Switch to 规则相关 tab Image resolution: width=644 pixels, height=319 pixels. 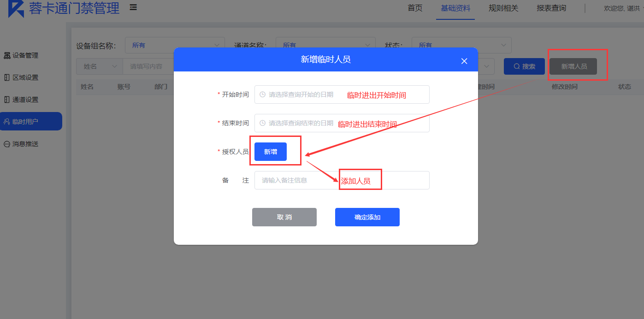coord(503,8)
